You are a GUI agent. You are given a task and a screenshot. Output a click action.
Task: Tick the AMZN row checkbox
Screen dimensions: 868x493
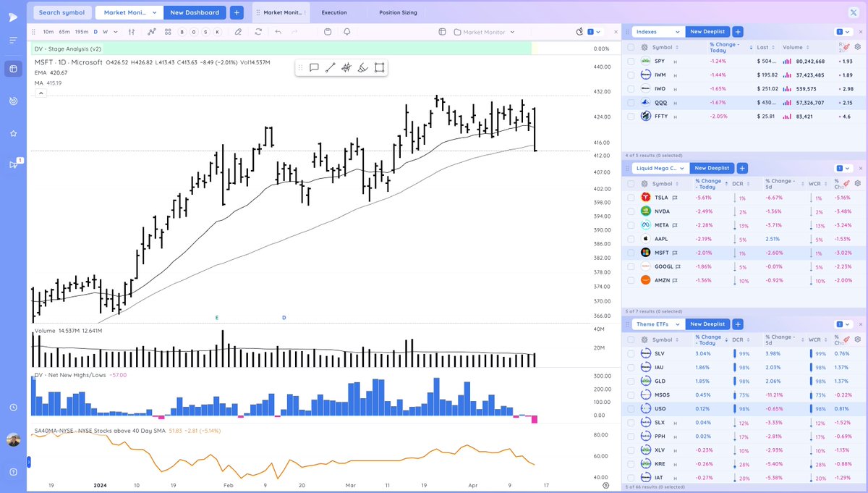tap(631, 279)
